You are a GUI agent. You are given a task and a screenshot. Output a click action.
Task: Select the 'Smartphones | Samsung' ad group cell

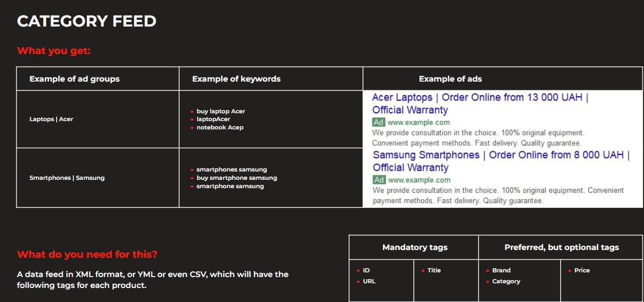coord(67,178)
